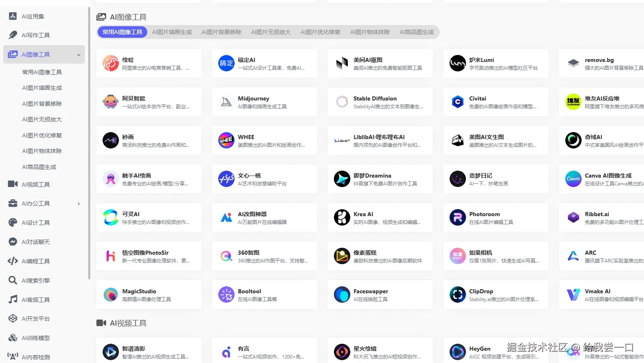Switch to the AI图片插画生成 tab
Viewport: 644px width, 363px height.
tap(172, 32)
